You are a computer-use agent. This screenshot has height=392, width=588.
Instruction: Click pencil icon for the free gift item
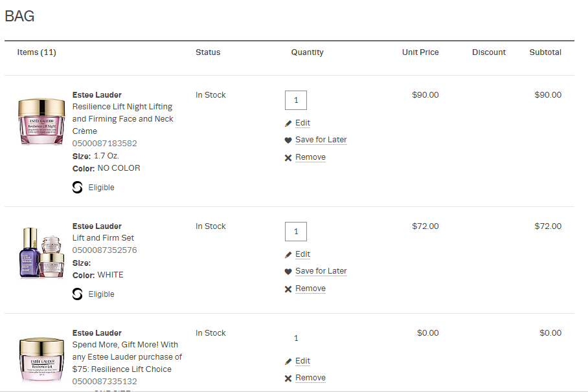[288, 362]
